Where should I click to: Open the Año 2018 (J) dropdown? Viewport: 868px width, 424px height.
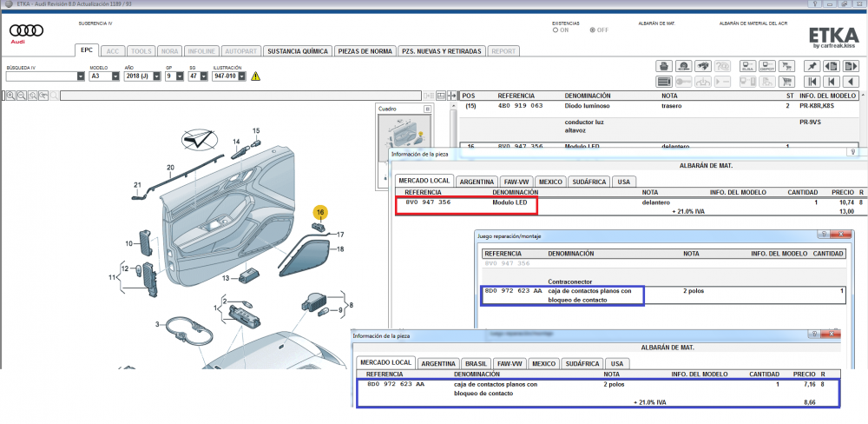pyautogui.click(x=157, y=76)
